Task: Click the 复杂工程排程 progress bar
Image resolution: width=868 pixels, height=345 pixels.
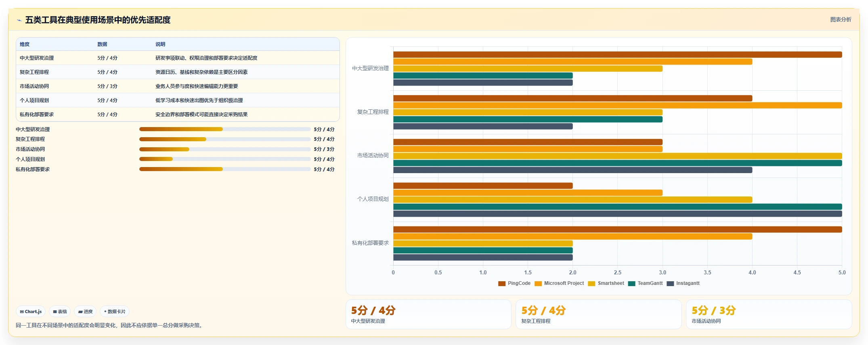Action: click(x=225, y=139)
